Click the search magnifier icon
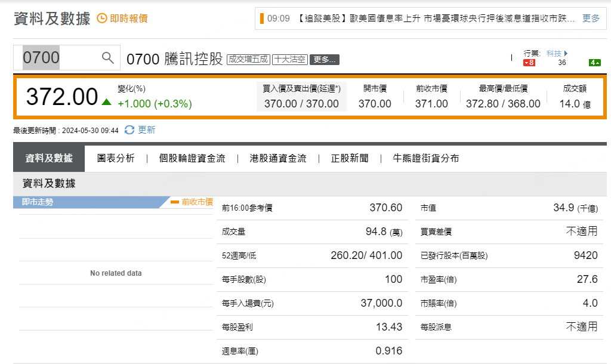611x364 pixels. click(107, 58)
